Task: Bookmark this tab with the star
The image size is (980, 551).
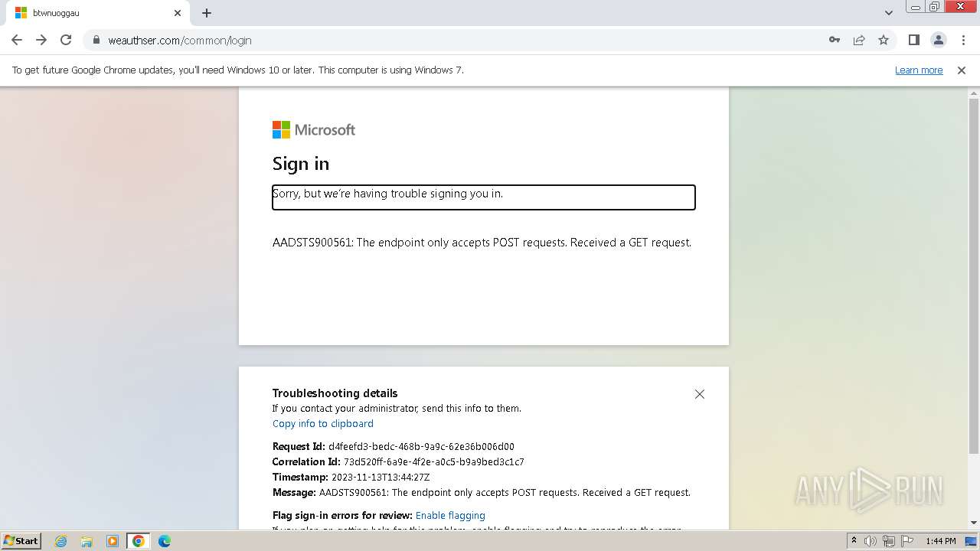Action: (x=884, y=40)
